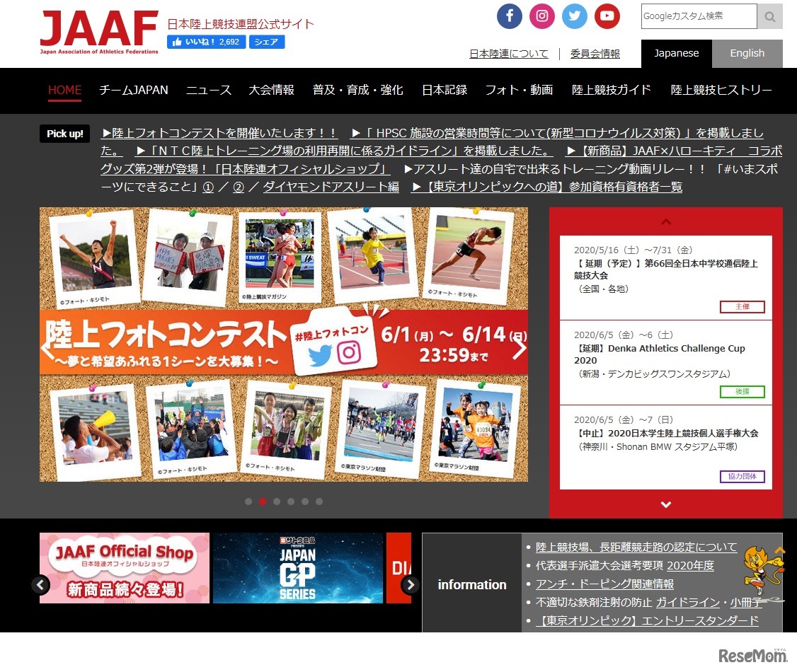Show next slide in main photo carousel
This screenshot has width=797, height=672.
(520, 348)
